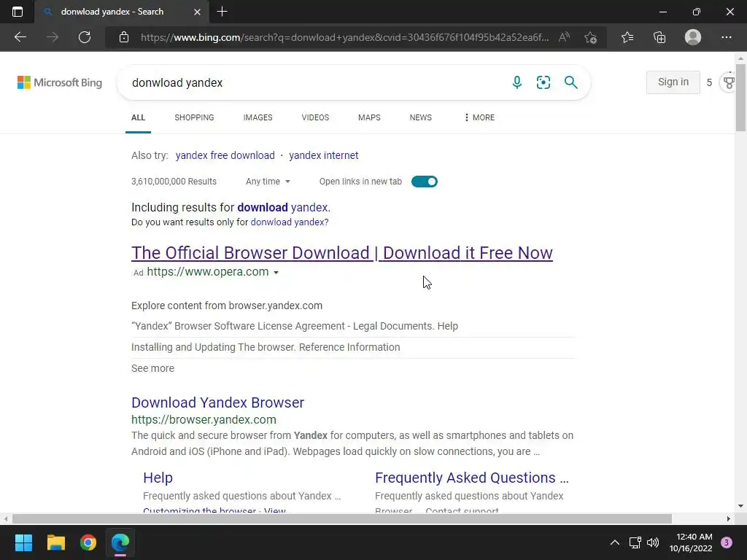Image resolution: width=747 pixels, height=560 pixels.
Task: Click the browser address bar URL
Action: click(344, 37)
